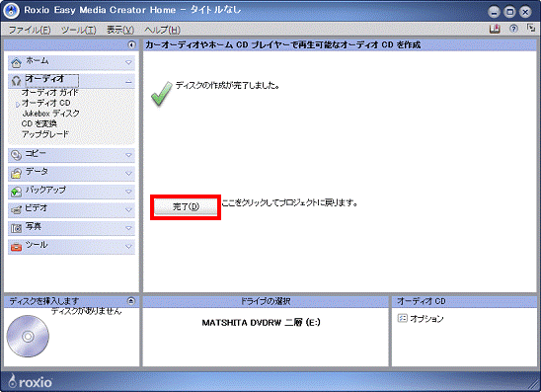Click the home icon beside ホーム
The height and width of the screenshot is (392, 541).
pos(16,63)
